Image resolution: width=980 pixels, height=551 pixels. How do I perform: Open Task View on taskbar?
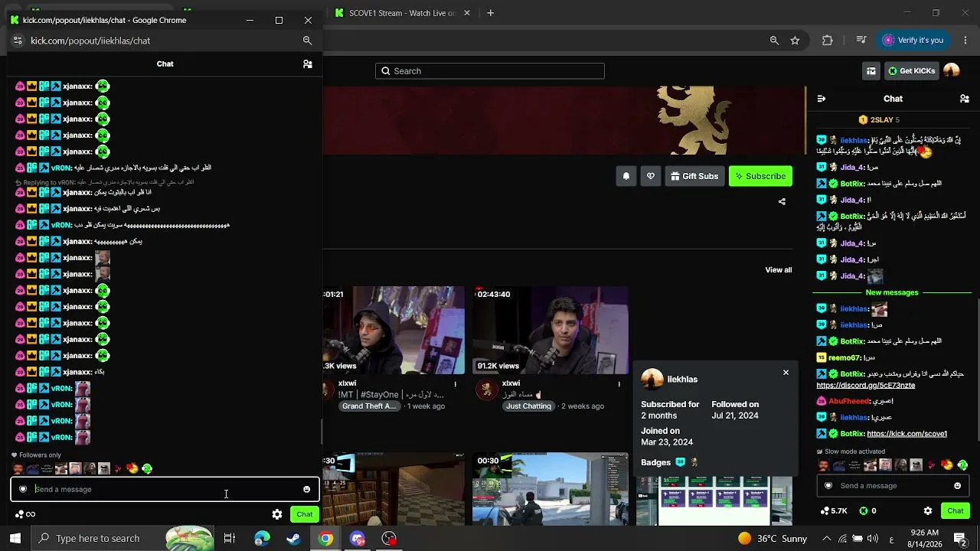tap(229, 539)
